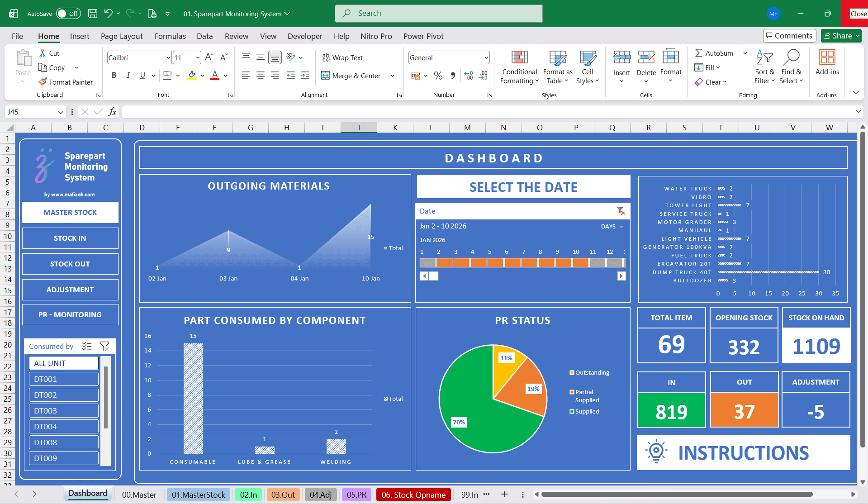Image resolution: width=868 pixels, height=504 pixels.
Task: Change the DAYS time level on timeline
Action: tap(612, 226)
